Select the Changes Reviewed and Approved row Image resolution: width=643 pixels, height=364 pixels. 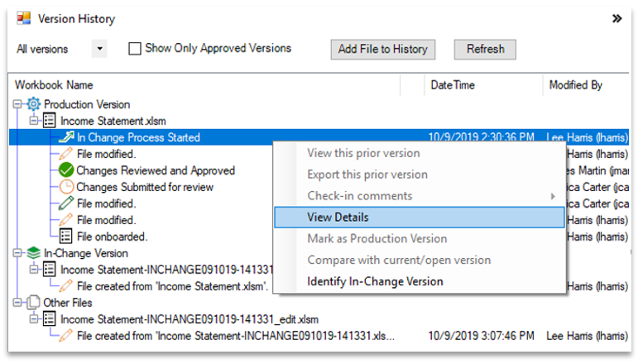(x=156, y=170)
